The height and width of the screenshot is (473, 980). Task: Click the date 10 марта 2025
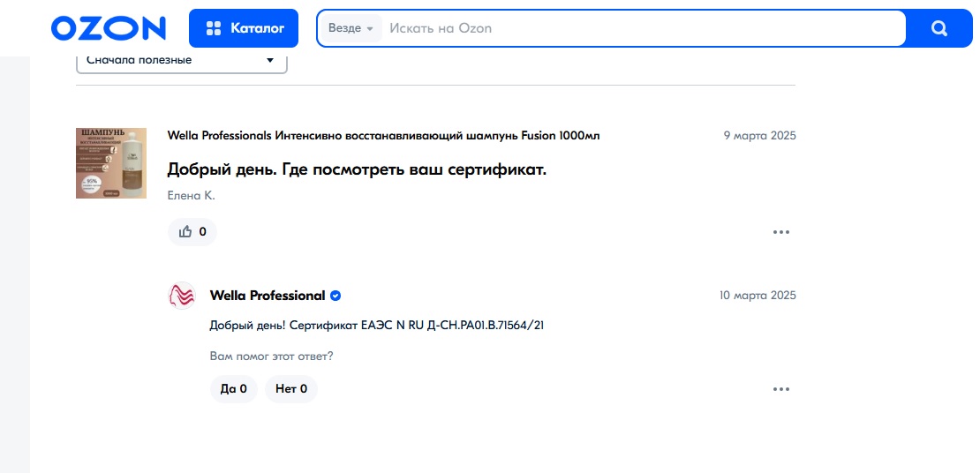(758, 296)
